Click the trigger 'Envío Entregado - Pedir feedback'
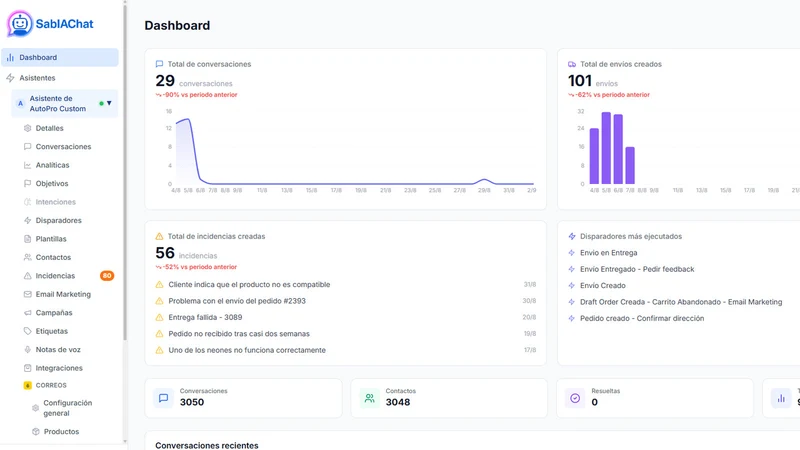This screenshot has height=450, width=800. click(x=637, y=269)
